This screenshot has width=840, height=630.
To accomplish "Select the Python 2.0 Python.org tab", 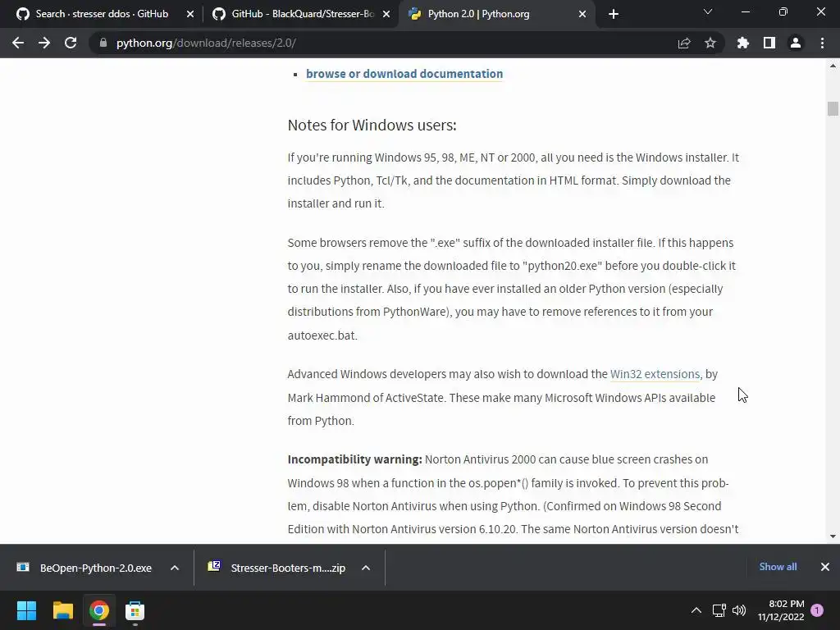I will 478,14.
